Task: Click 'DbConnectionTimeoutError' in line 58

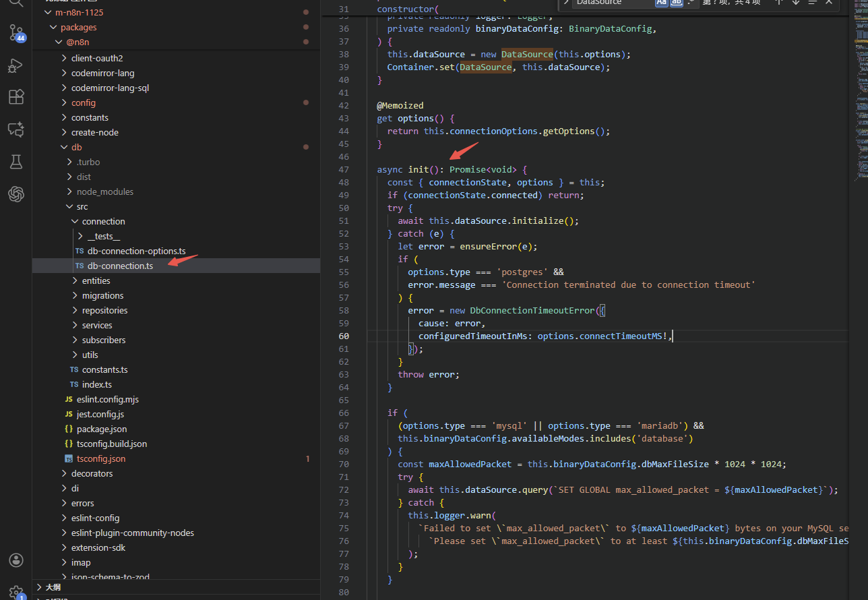Action: click(532, 310)
